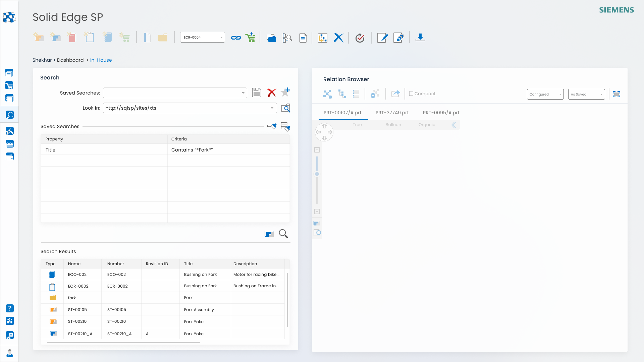Image resolution: width=644 pixels, height=362 pixels.
Task: Select the ST-00105 Fork Assembly row
Action: click(163, 310)
